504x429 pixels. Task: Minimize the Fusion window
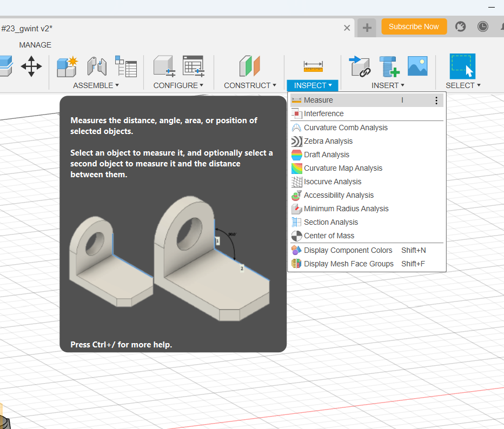(492, 7)
